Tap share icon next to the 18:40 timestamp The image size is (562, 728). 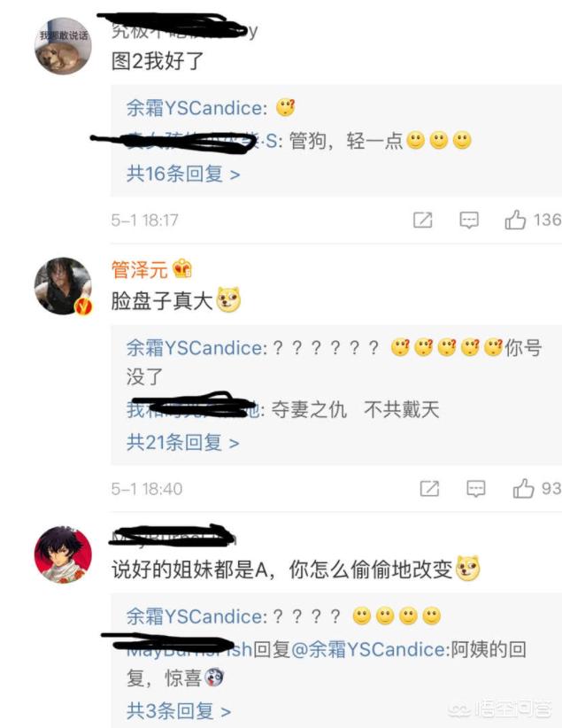[429, 489]
